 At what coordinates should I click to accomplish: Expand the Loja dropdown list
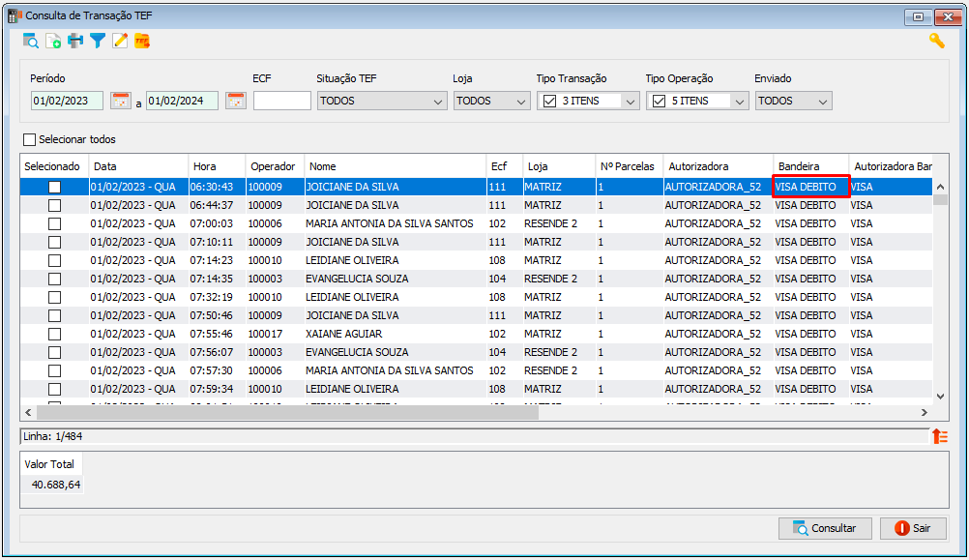coord(492,101)
